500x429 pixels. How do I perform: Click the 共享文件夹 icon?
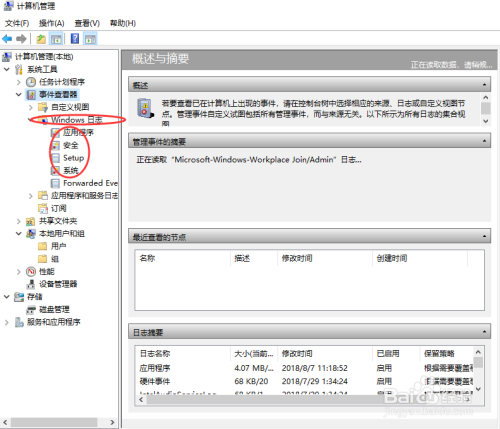[x=31, y=221]
